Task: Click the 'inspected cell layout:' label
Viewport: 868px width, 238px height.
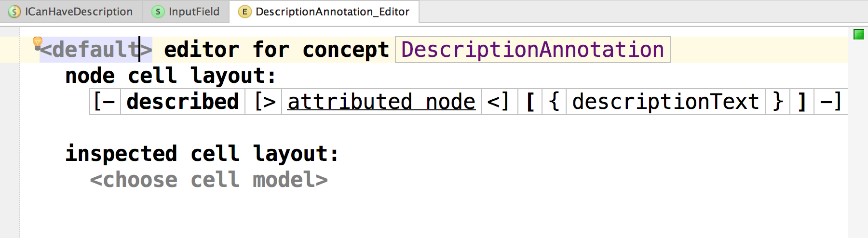Action: [202, 154]
